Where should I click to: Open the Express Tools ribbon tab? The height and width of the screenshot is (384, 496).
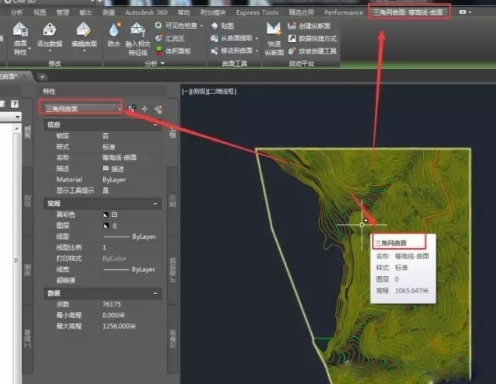click(257, 13)
